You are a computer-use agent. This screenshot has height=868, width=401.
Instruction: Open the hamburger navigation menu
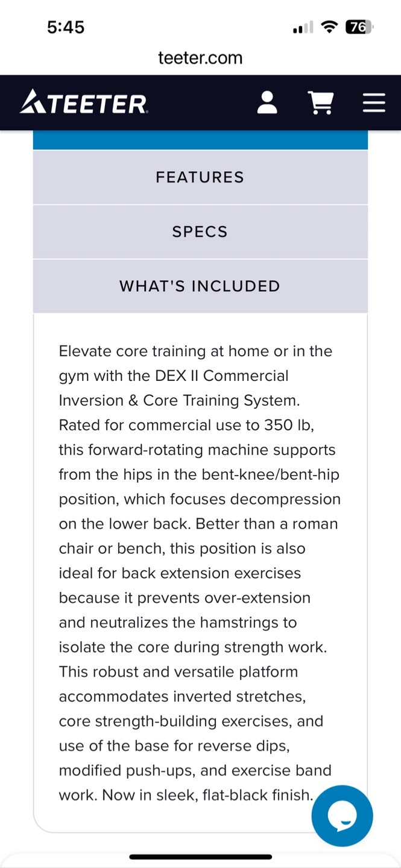(374, 102)
